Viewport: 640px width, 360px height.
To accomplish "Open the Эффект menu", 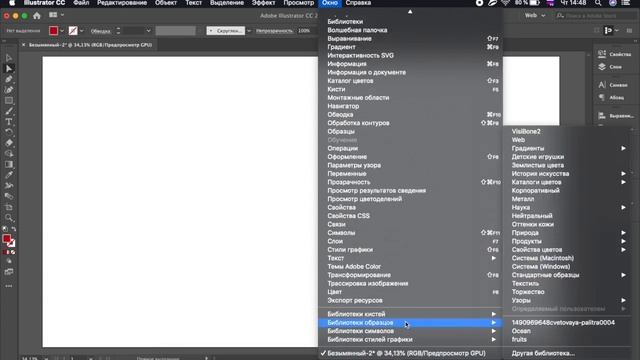I will click(x=263, y=3).
